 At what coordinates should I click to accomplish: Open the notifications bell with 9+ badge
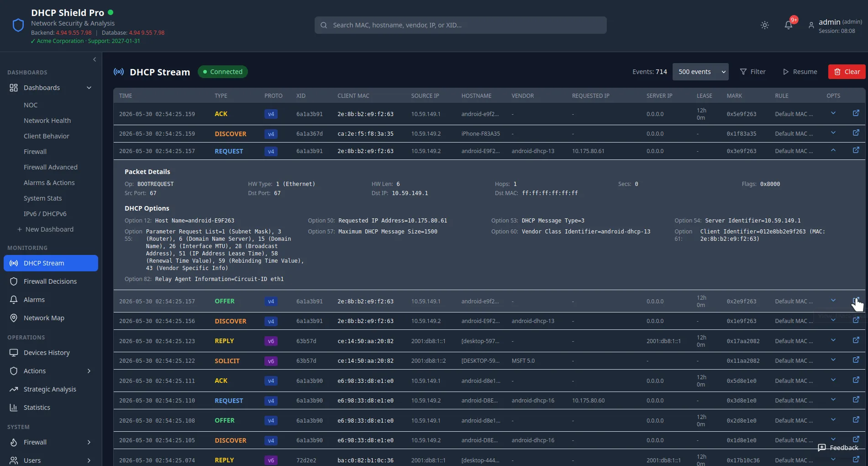point(789,25)
